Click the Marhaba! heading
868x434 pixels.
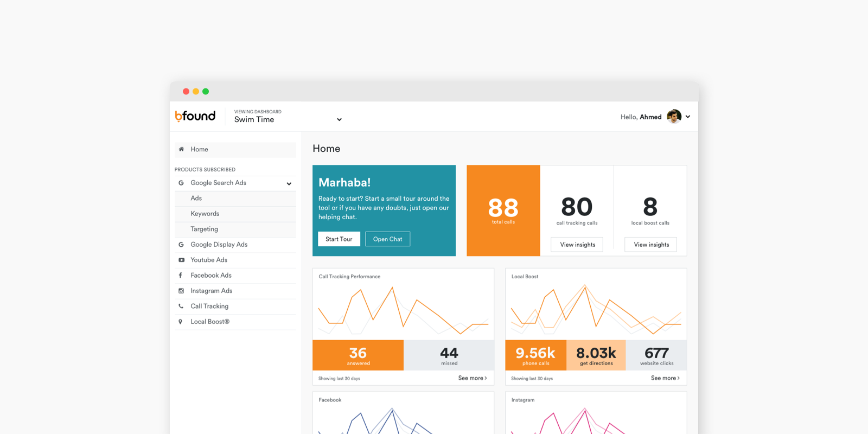click(x=344, y=183)
